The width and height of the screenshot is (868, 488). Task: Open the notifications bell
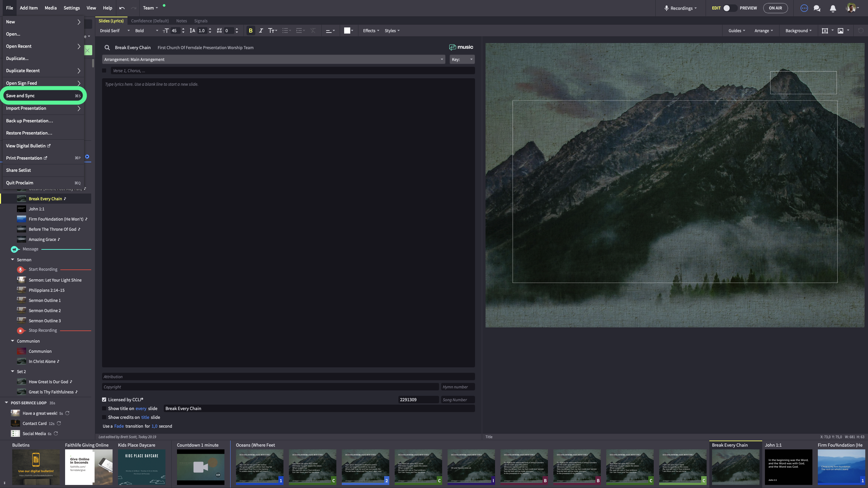click(833, 8)
